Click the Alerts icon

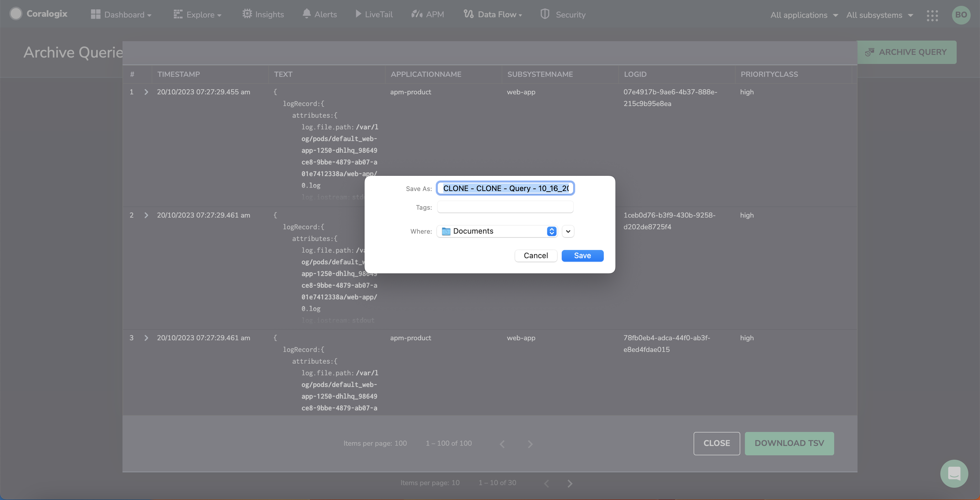320,15
